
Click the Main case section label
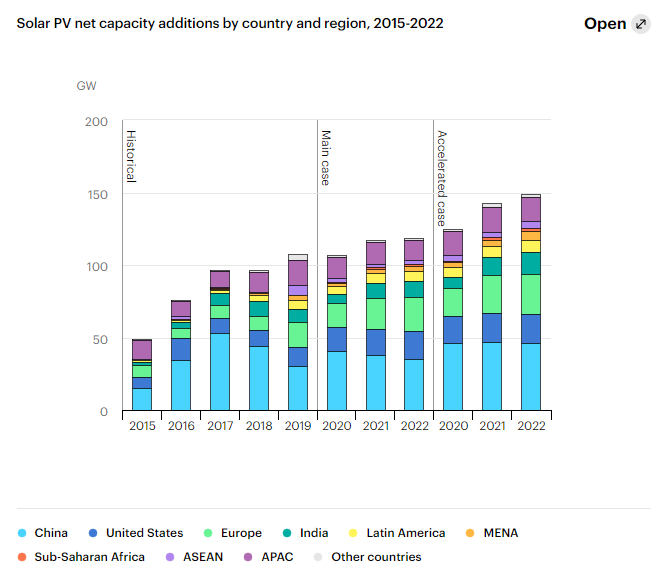[326, 158]
